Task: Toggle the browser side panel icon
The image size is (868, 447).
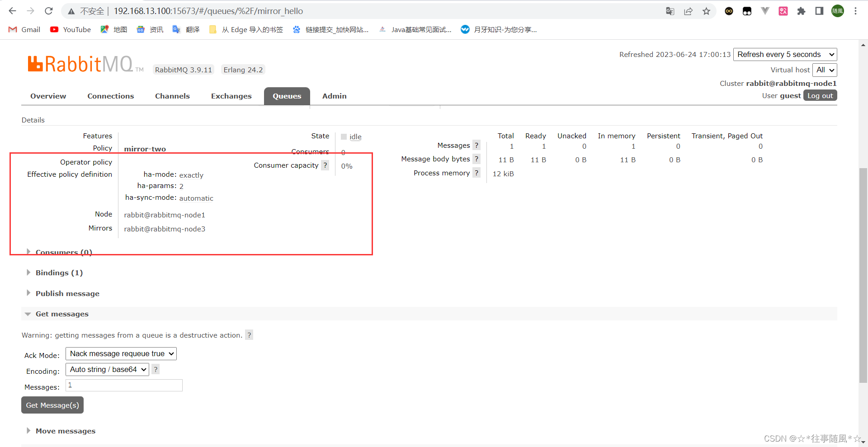Action: point(819,11)
